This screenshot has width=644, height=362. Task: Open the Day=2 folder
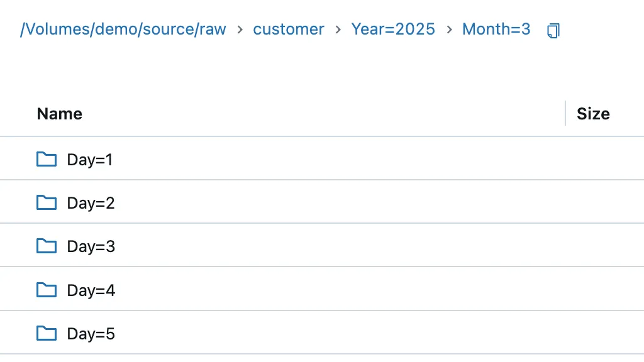(91, 203)
